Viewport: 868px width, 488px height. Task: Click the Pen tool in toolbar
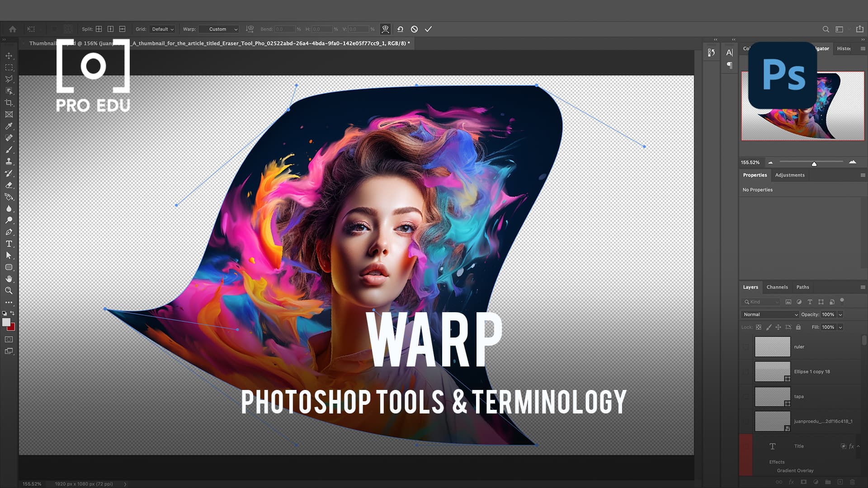[x=9, y=231]
